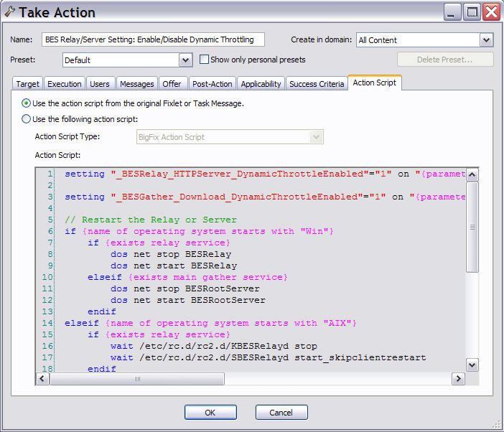This screenshot has width=504, height=432.
Task: Click the 'SBESRelayd start_skipclientrestart' line
Action: (x=268, y=358)
